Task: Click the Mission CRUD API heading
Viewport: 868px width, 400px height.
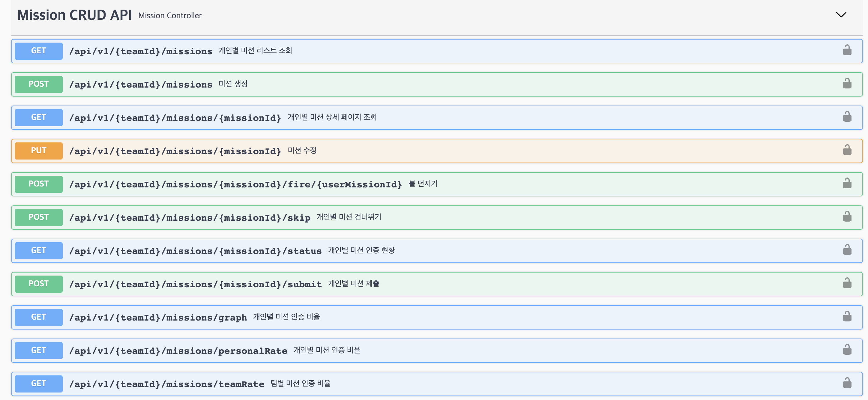Action: [74, 15]
